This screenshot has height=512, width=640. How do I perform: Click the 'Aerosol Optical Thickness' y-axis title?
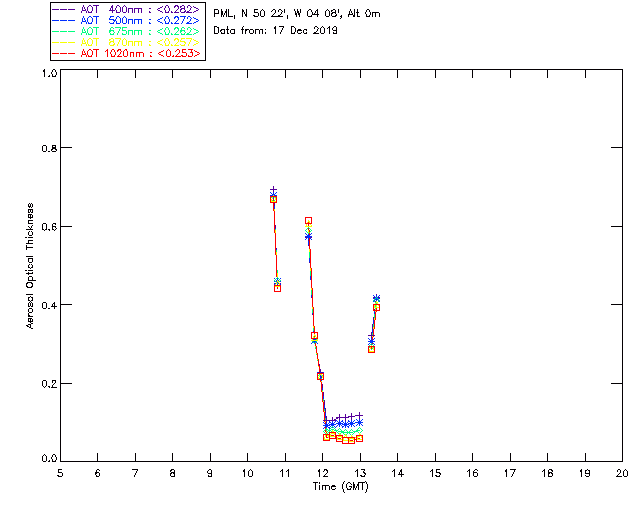(30, 266)
